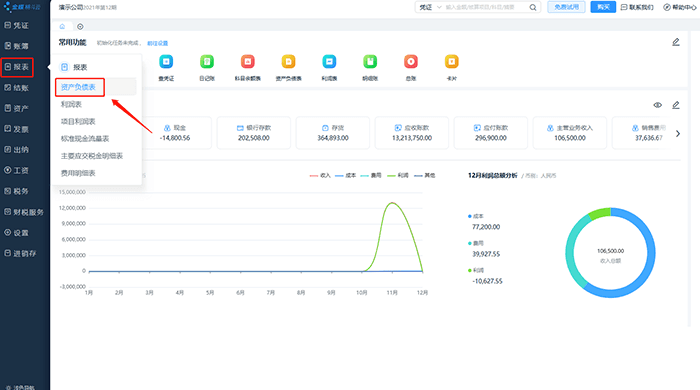Choose 利润表 in the 报表 submenu
This screenshot has width=700, height=390.
coord(71,104)
